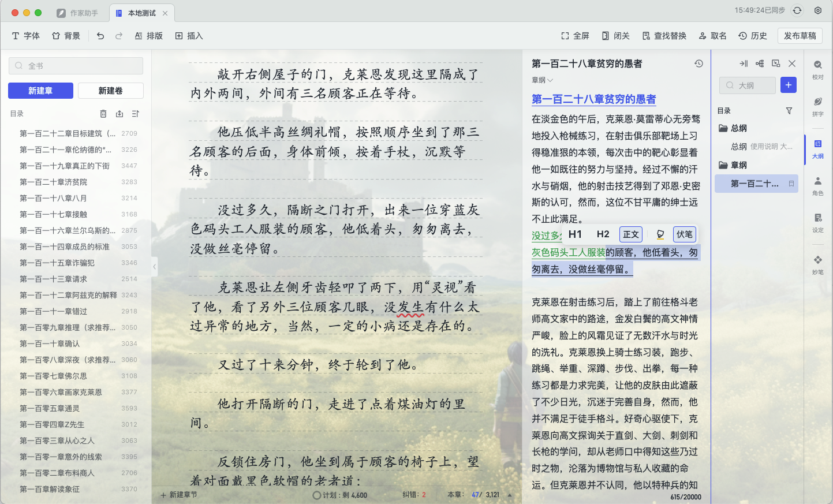
Task: Close the outline side panel
Action: coord(792,64)
